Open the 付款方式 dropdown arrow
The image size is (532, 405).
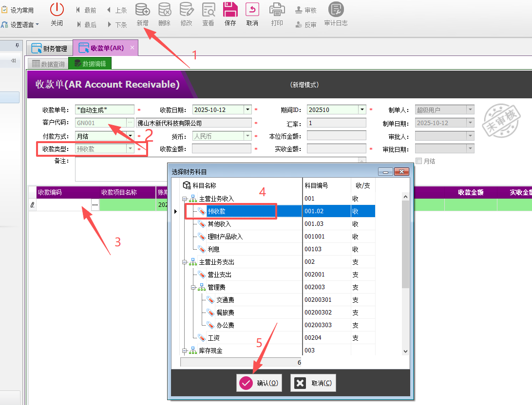(x=130, y=136)
